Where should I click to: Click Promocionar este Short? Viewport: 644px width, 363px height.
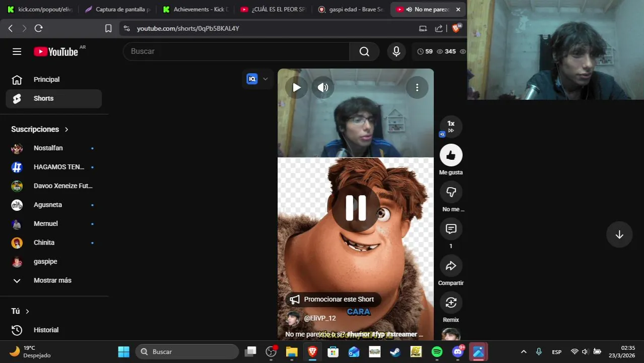point(333,299)
